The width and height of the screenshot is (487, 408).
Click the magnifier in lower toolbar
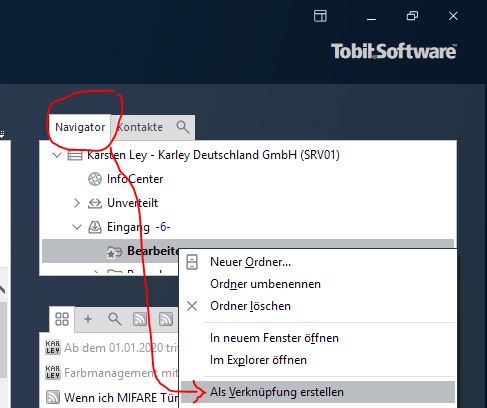(115, 319)
